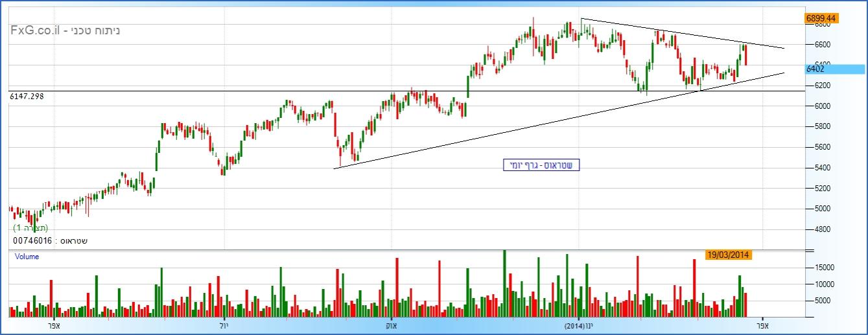Click the last red candlestick on the chart
The image size is (868, 335).
[746, 54]
